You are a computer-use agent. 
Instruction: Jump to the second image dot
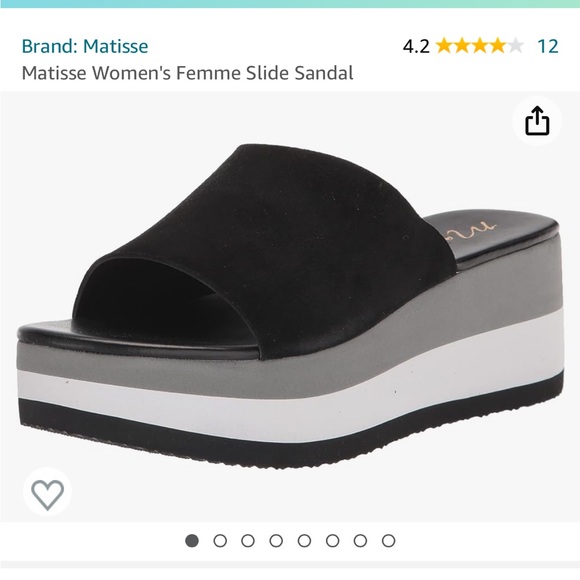[220, 541]
